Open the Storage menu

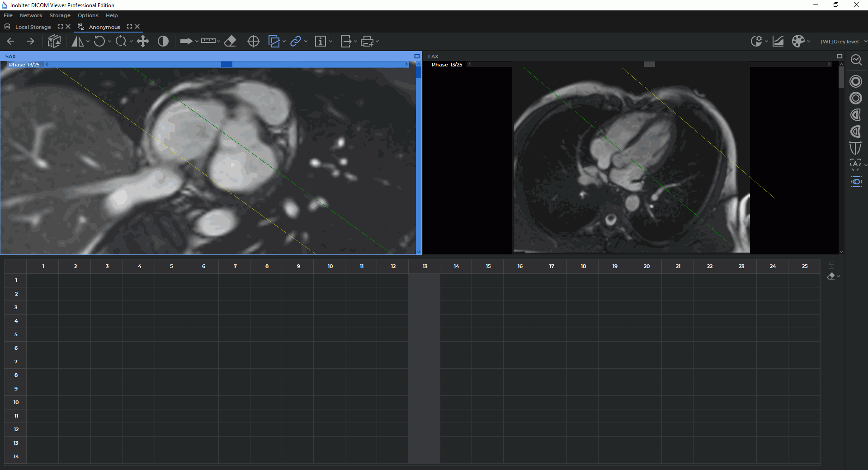pos(60,15)
